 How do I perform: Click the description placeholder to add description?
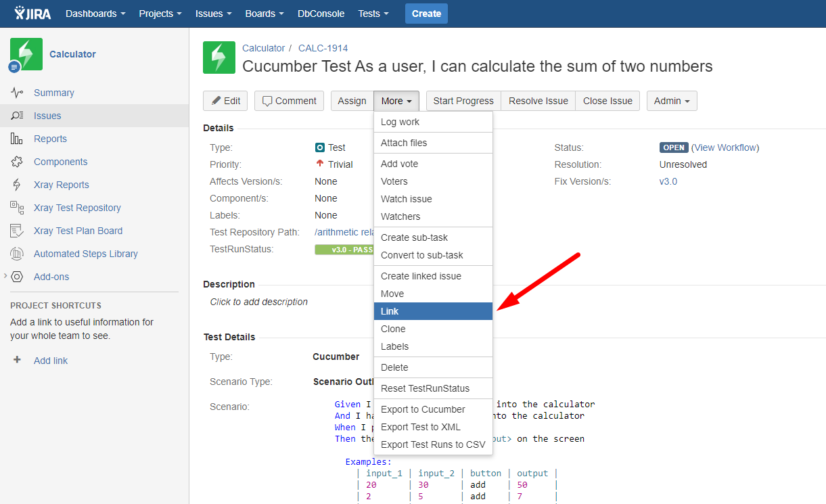[259, 302]
